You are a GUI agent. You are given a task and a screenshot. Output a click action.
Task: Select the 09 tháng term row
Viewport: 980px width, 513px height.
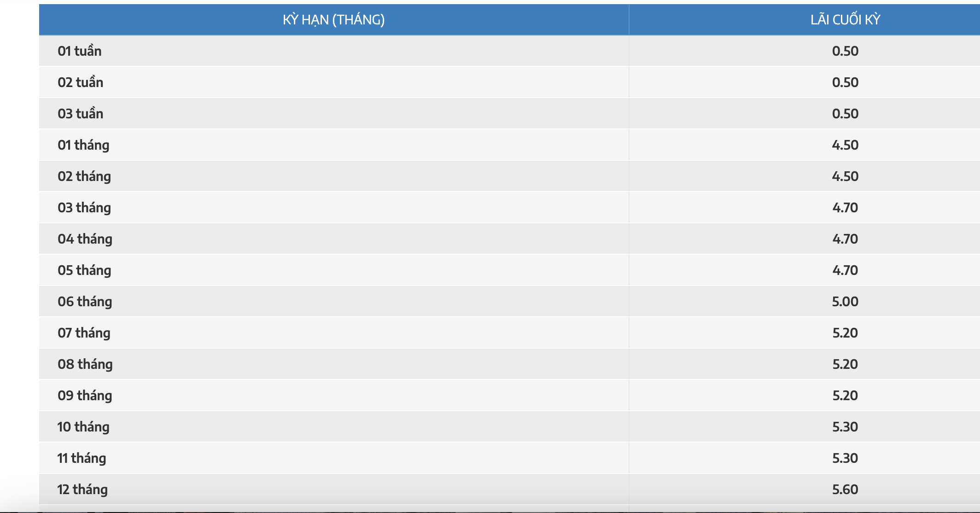pos(509,395)
